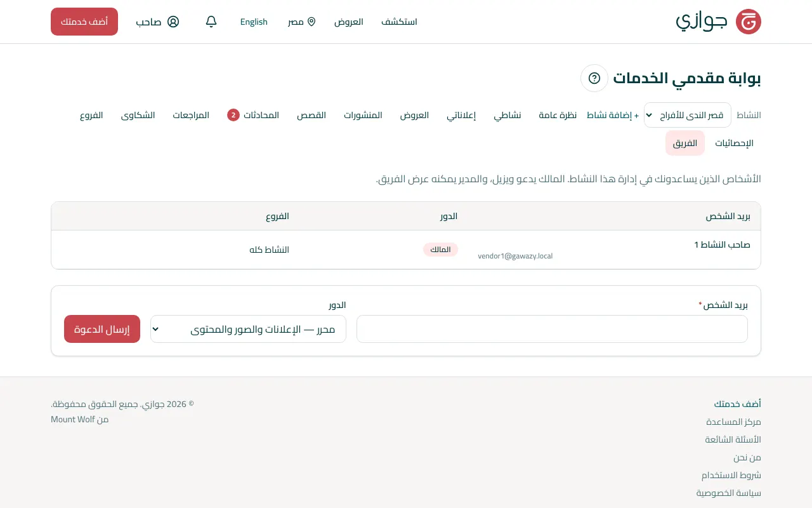Open الأسئلة الشائعة footer link
812x508 pixels.
[733, 439]
